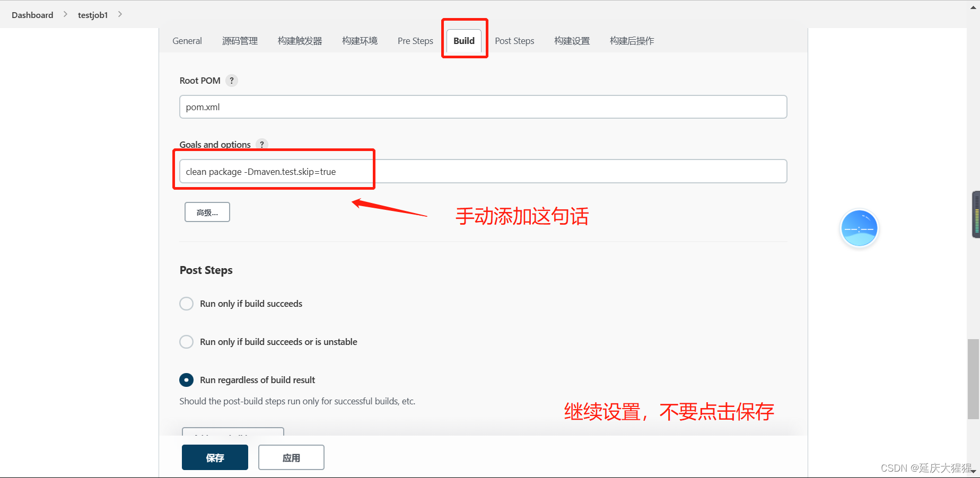The width and height of the screenshot is (980, 478).
Task: Click the blue floating assistant ball icon
Action: 859,228
